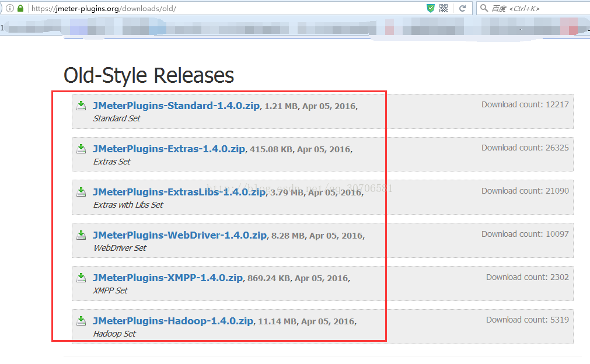Click 'Download count: 10097' text
Screen dimensions: 590x364
point(525,234)
